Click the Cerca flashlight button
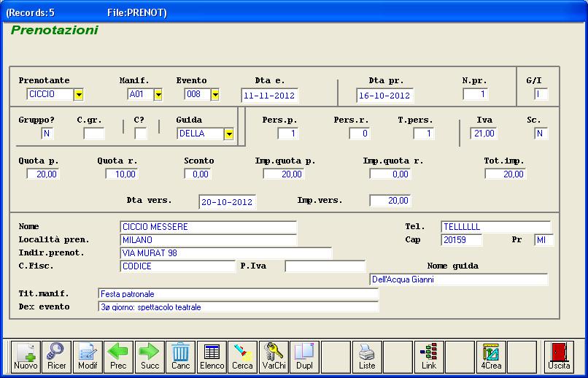 pyautogui.click(x=243, y=357)
